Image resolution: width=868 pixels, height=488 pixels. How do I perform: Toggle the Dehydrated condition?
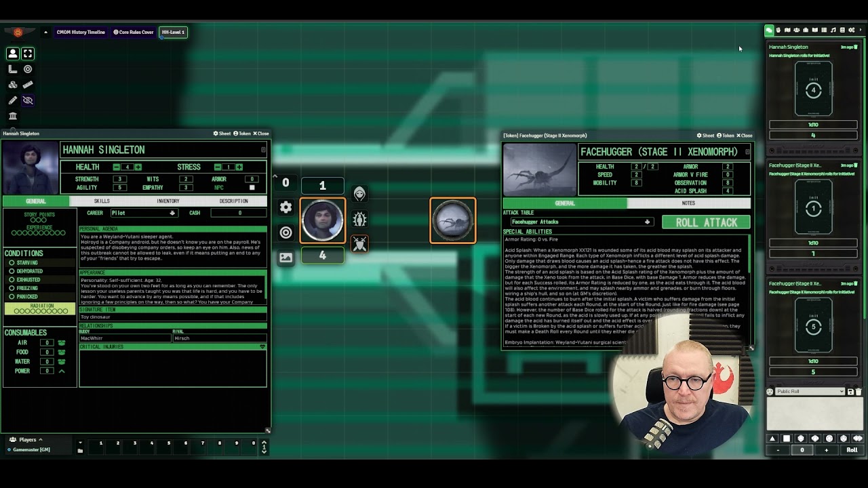pos(12,271)
